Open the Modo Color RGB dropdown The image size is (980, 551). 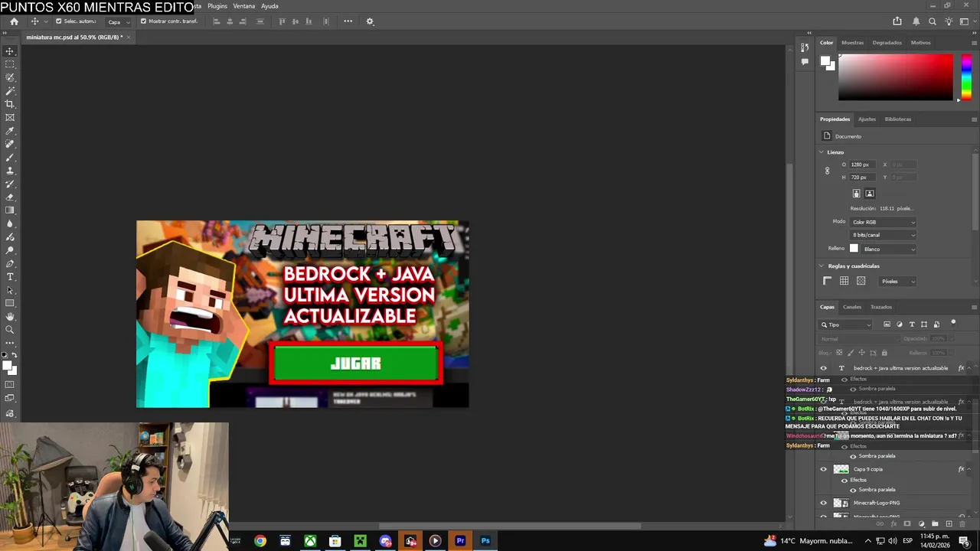883,222
